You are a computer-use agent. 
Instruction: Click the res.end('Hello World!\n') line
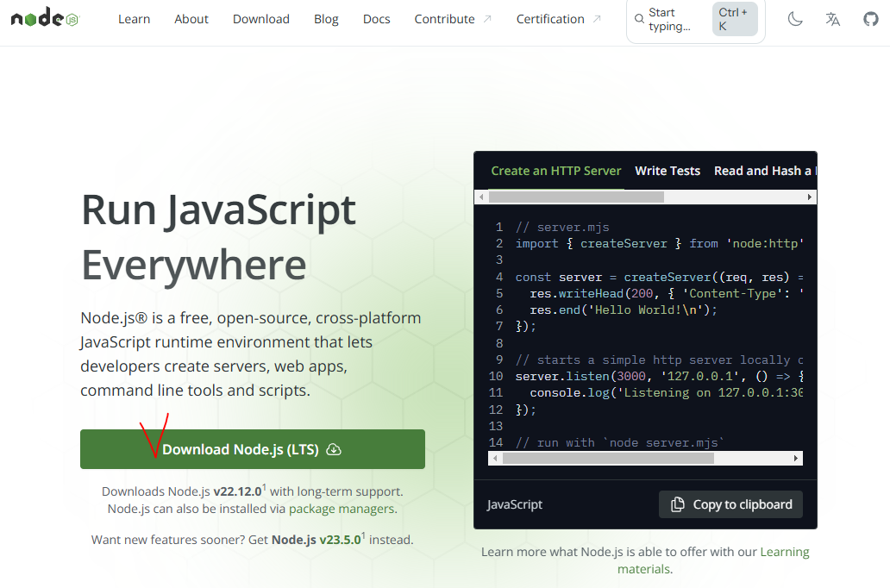point(624,310)
